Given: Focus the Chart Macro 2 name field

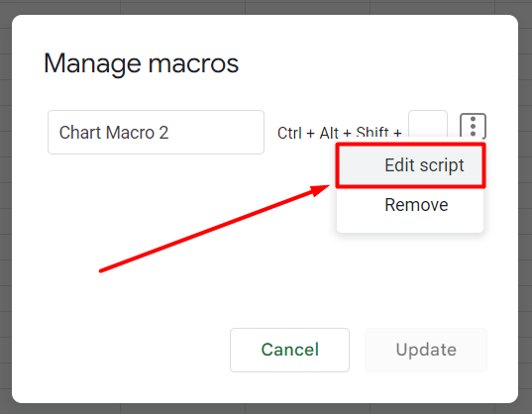Looking at the screenshot, I should tap(156, 133).
